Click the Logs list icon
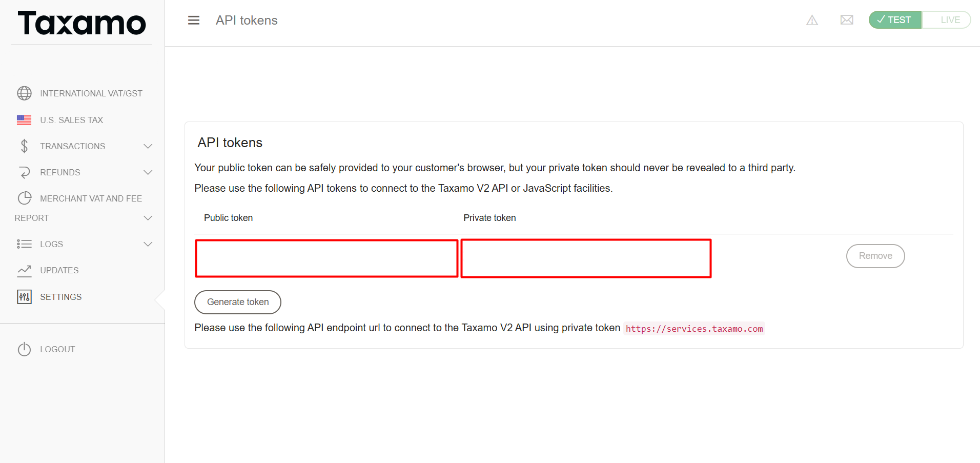 tap(24, 244)
